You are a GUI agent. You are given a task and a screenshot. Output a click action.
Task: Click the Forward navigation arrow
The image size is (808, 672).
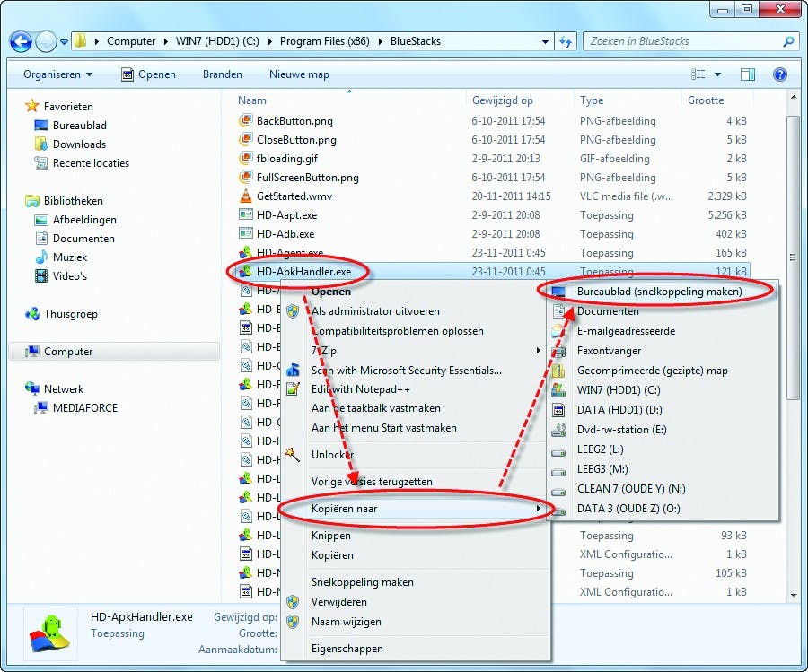click(46, 41)
